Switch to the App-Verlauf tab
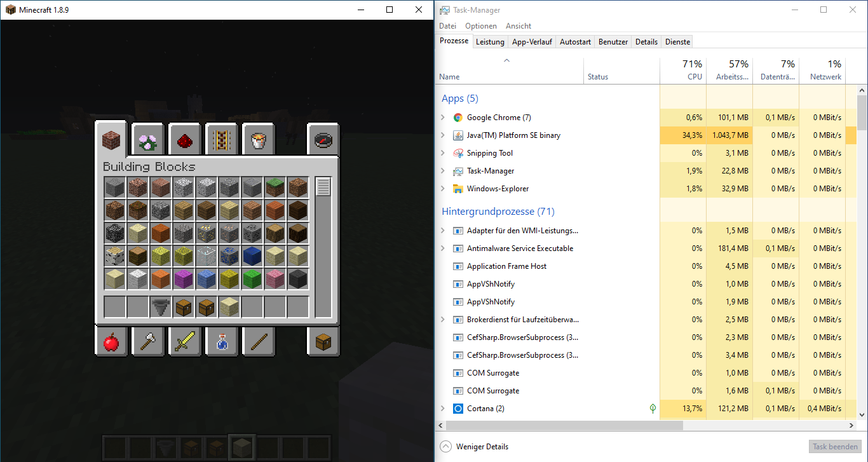This screenshot has width=868, height=462. point(532,42)
